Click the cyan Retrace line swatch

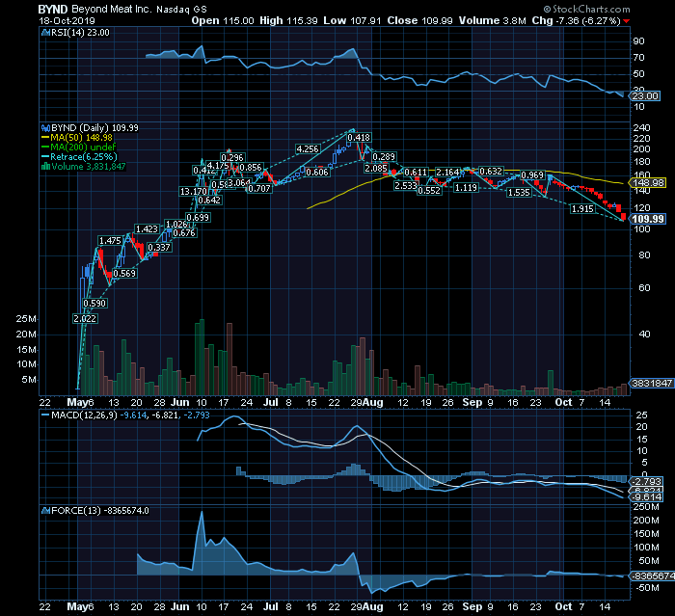[45, 157]
